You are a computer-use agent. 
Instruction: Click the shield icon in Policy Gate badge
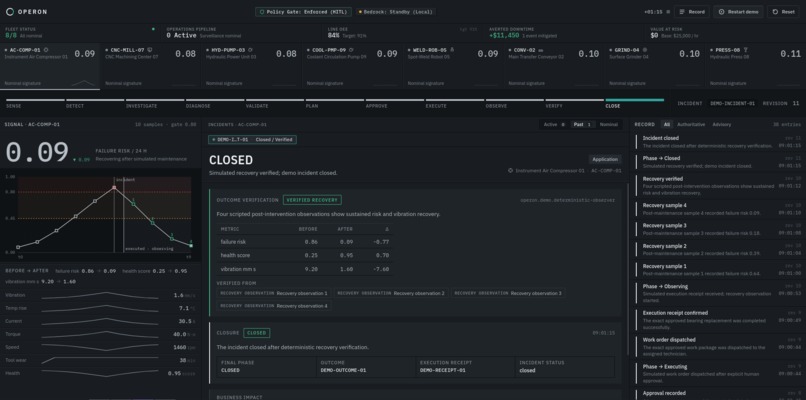tap(262, 12)
